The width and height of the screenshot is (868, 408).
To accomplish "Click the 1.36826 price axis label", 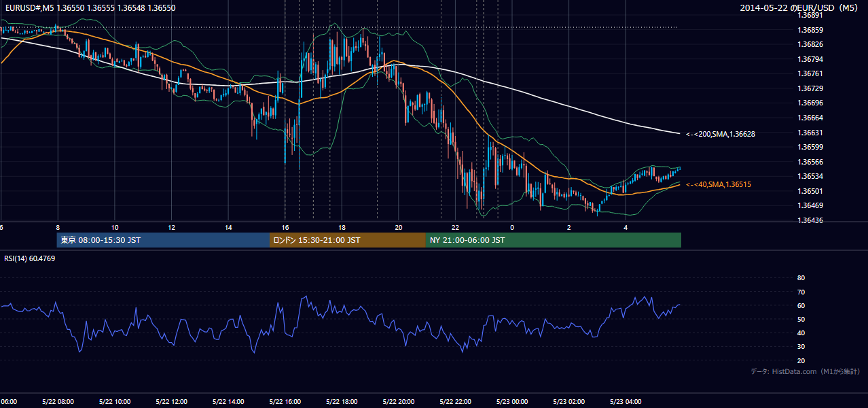I will (810, 44).
